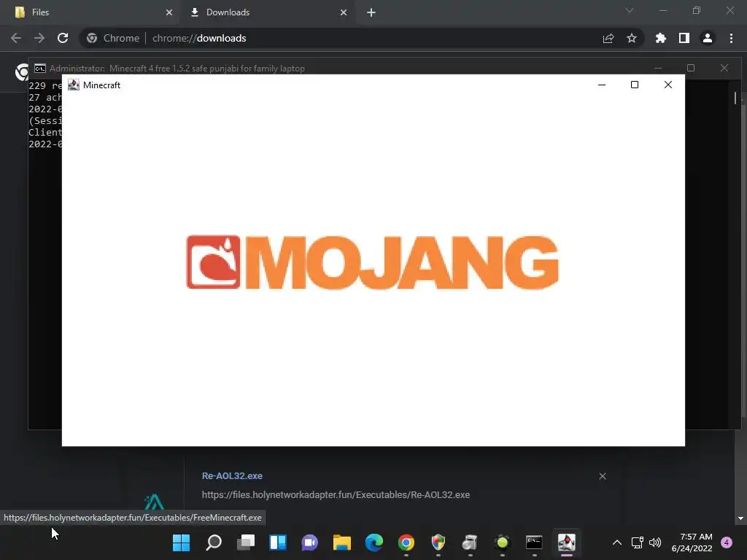Open the tab search chevron in Chrome
This screenshot has width=747, height=560.
630,10
